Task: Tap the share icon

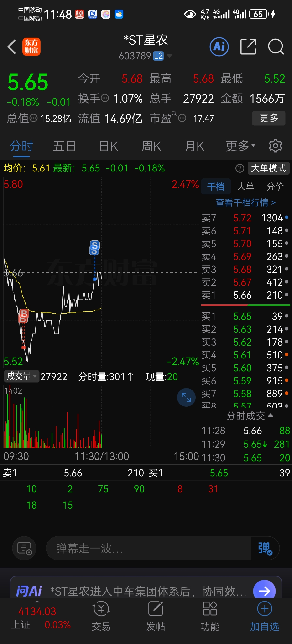Action: click(x=248, y=47)
